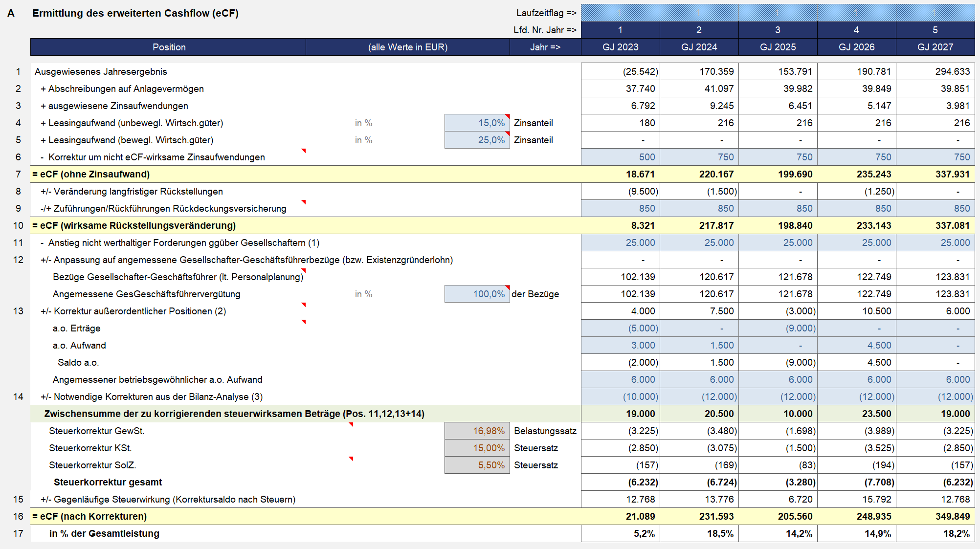Select Steuerkorrektur gesamt (7.708)
The width and height of the screenshot is (980, 549).
click(856, 482)
